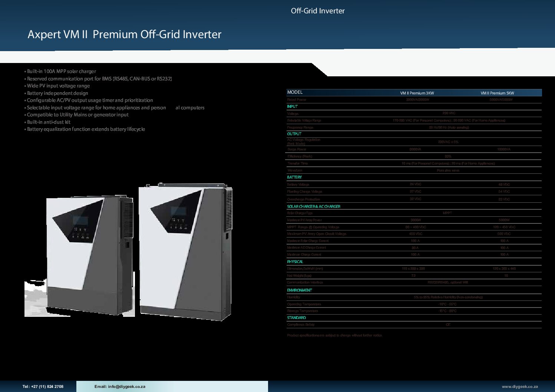
Task: Click the telephone number in the footer
Action: [x=43, y=386]
